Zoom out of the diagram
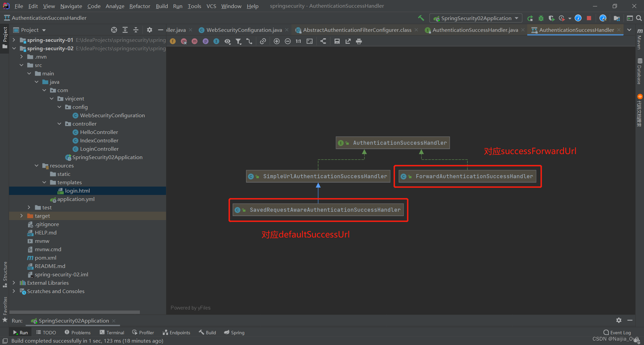This screenshot has width=644, height=345. point(288,41)
